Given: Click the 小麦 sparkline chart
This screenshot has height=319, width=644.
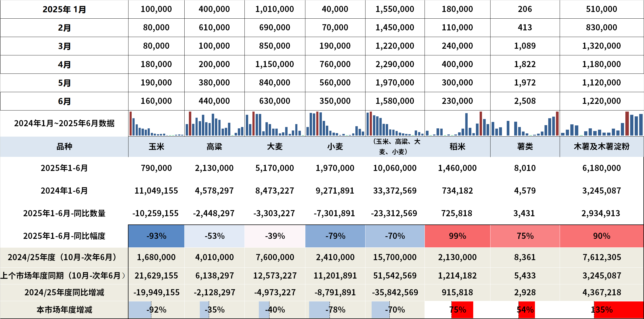Looking at the screenshot, I should click(335, 124).
